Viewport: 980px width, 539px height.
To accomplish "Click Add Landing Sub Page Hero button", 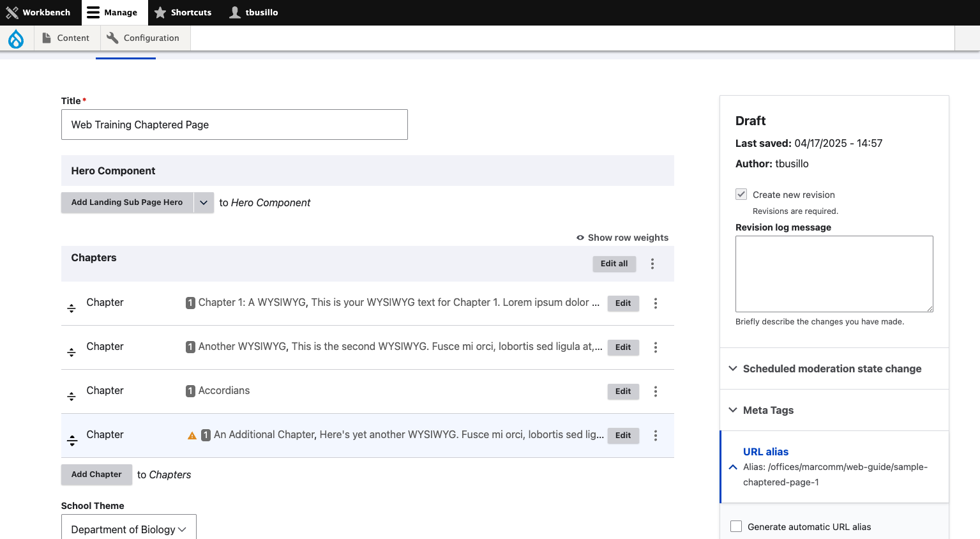I will pos(127,202).
